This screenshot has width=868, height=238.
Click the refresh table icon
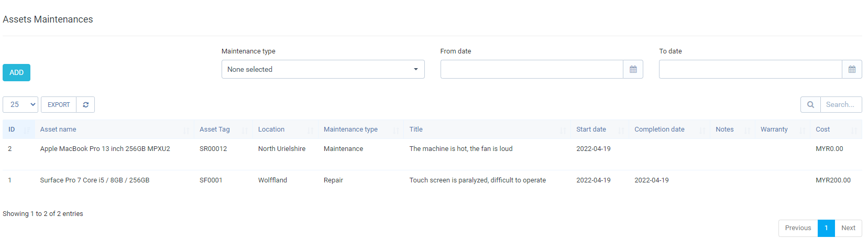85,105
